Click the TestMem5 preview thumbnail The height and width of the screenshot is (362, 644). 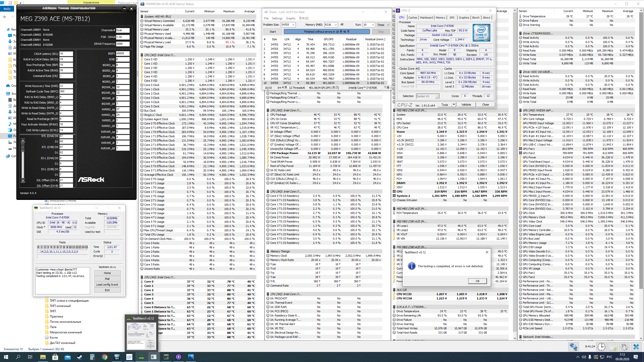point(141,336)
